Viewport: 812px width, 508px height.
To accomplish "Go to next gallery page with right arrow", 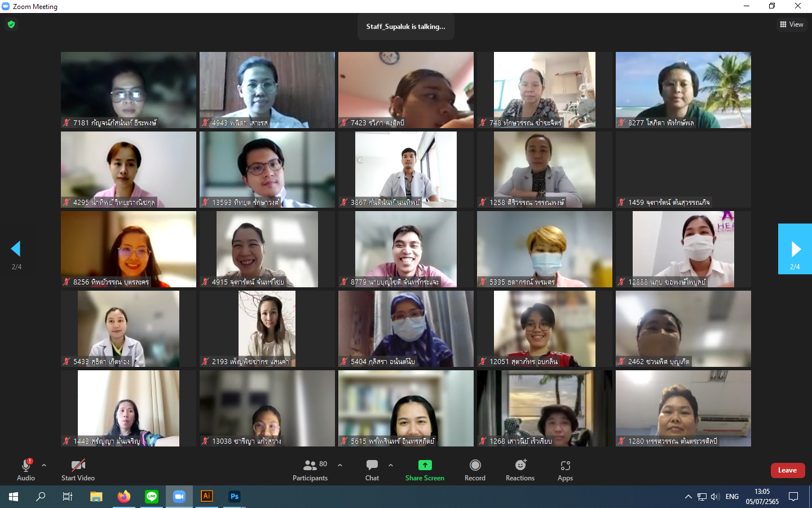I will [795, 249].
